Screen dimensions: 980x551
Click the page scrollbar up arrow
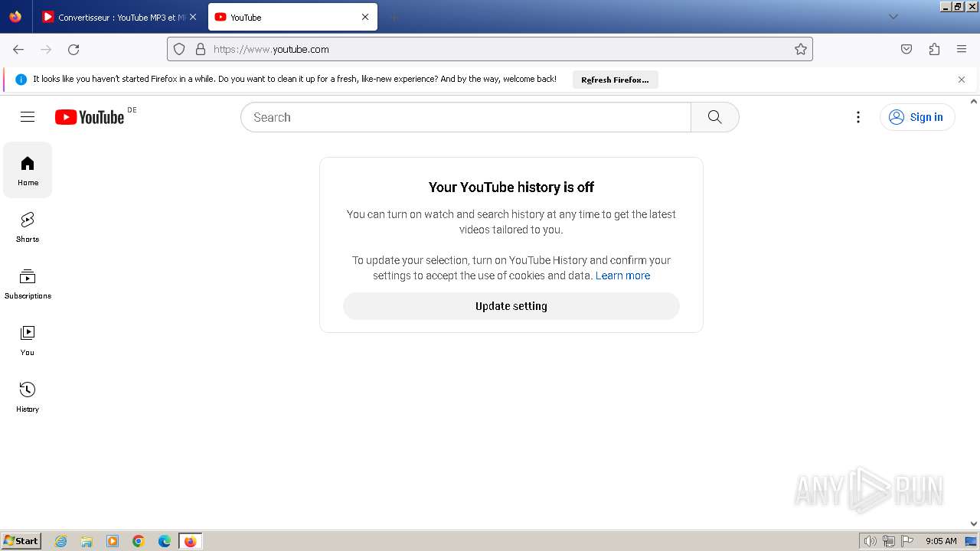(x=974, y=101)
